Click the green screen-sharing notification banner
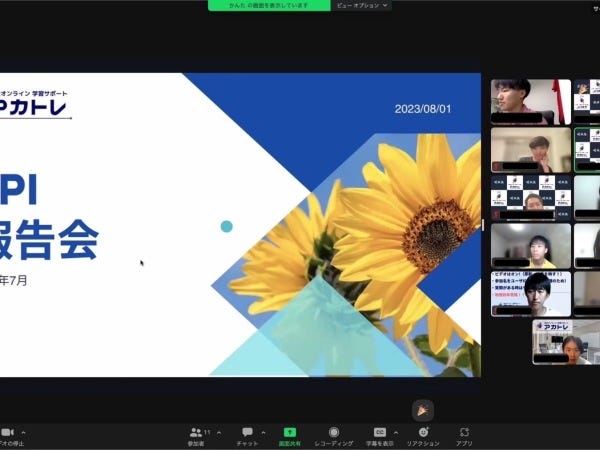This screenshot has width=600, height=450. coord(269,5)
